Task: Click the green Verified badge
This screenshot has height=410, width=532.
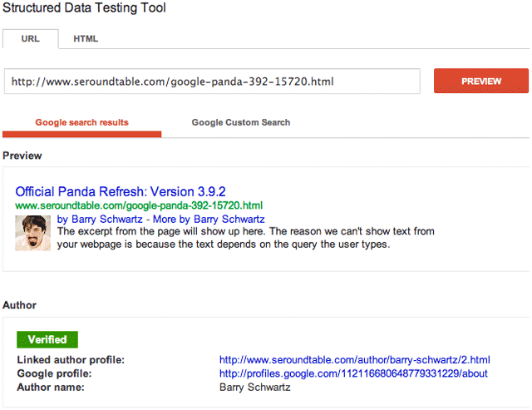Action: point(47,339)
